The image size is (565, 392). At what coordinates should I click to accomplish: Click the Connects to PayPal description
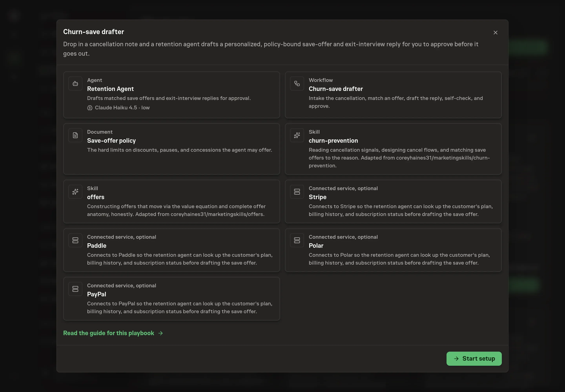180,308
